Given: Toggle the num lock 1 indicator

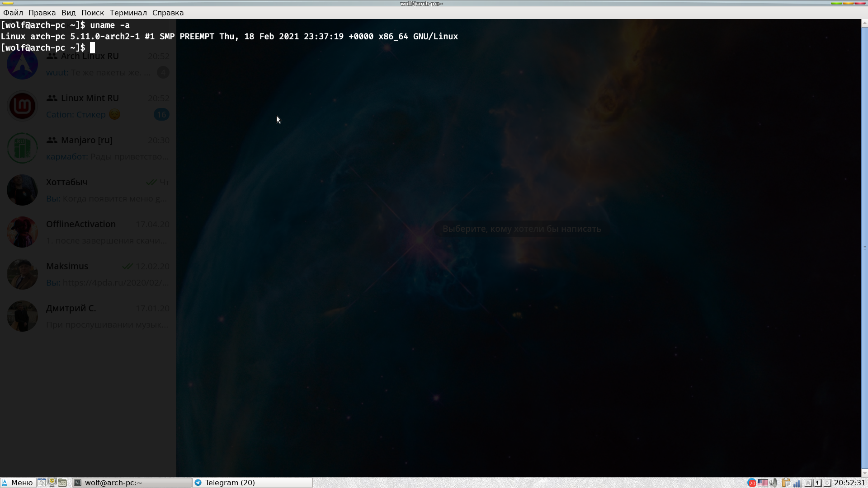Looking at the screenshot, I should tap(817, 483).
